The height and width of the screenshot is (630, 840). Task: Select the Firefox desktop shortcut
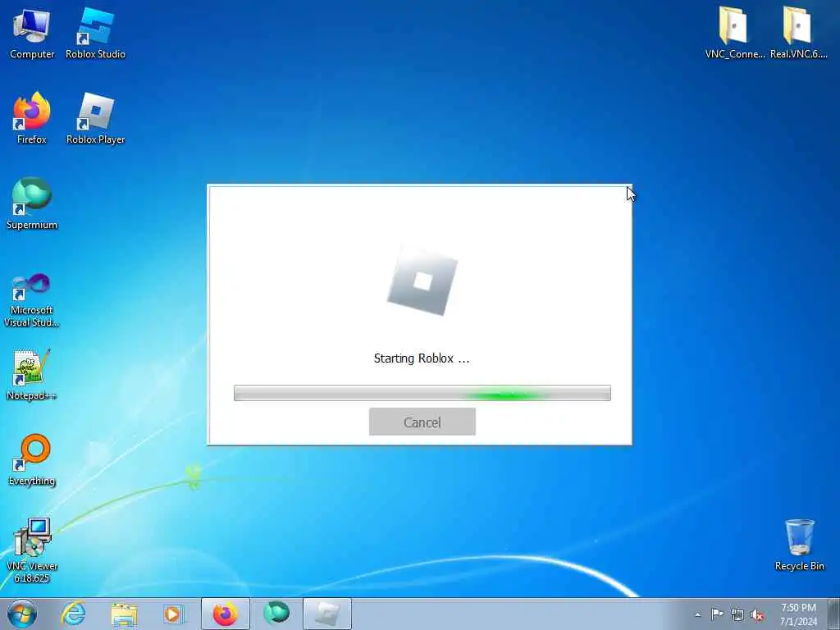(32, 118)
